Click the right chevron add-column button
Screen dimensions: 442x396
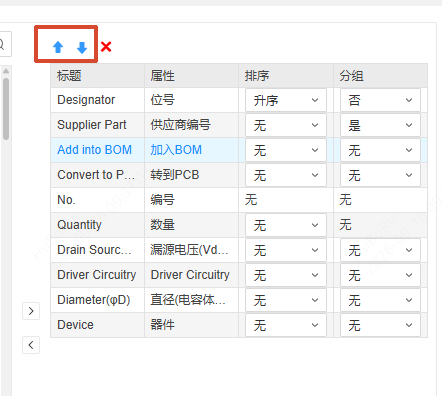click(x=31, y=311)
